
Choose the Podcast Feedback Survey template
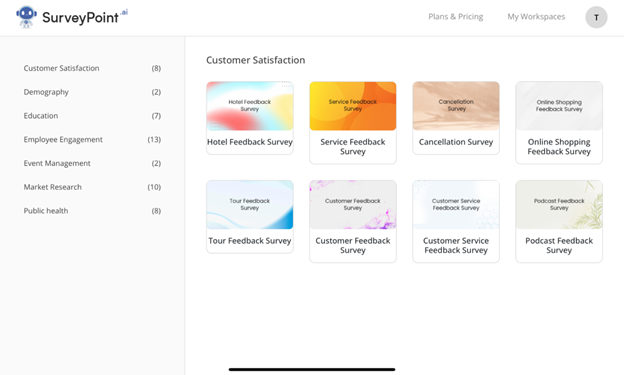point(559,221)
